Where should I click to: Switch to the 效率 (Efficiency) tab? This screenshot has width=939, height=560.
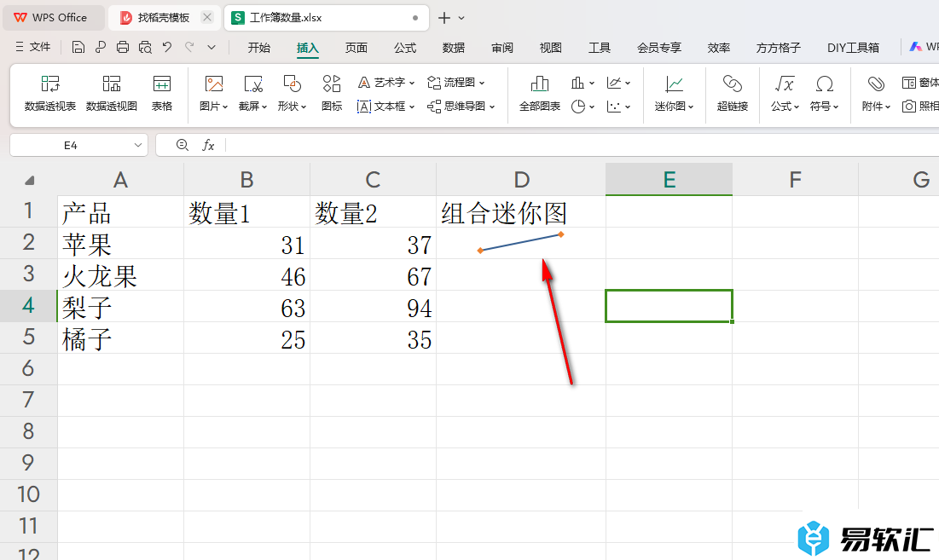(x=719, y=48)
